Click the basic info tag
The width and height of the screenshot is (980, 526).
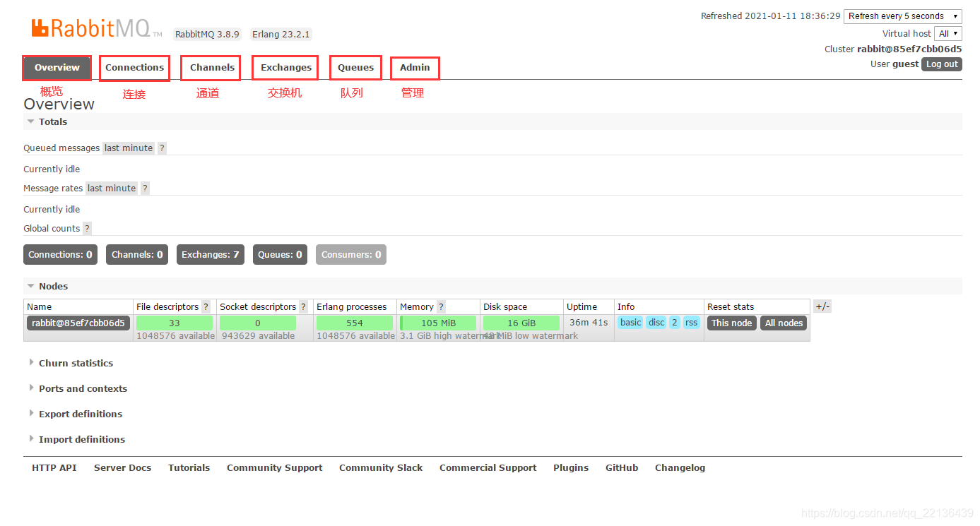coord(630,323)
